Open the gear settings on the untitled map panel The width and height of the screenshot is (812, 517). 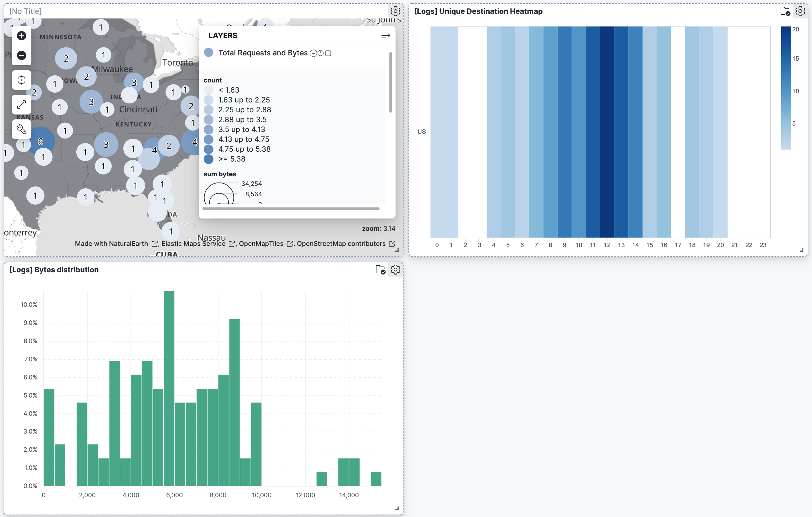(395, 11)
